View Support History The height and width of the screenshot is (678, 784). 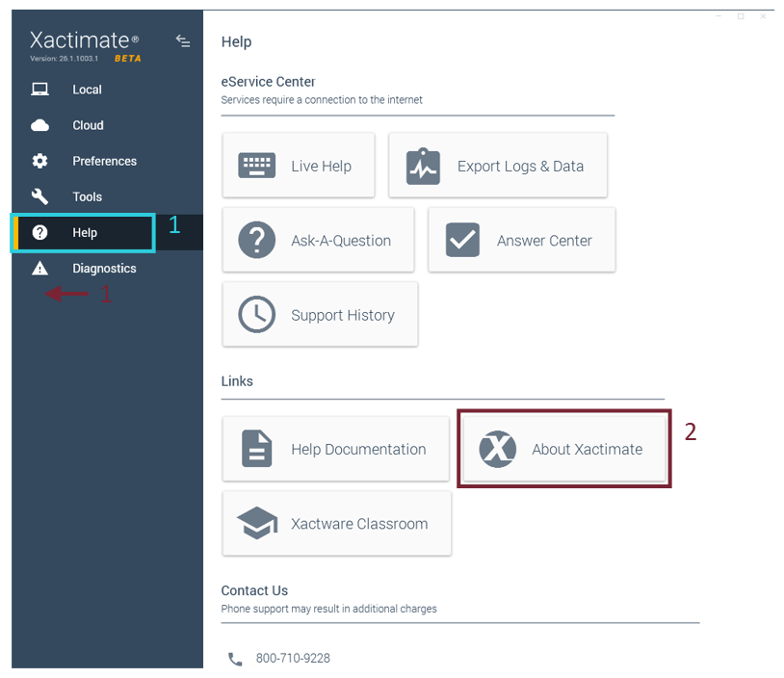[320, 315]
